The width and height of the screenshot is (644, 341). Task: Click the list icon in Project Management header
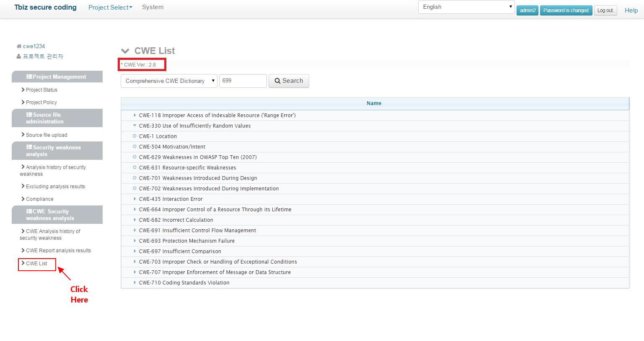tap(29, 77)
